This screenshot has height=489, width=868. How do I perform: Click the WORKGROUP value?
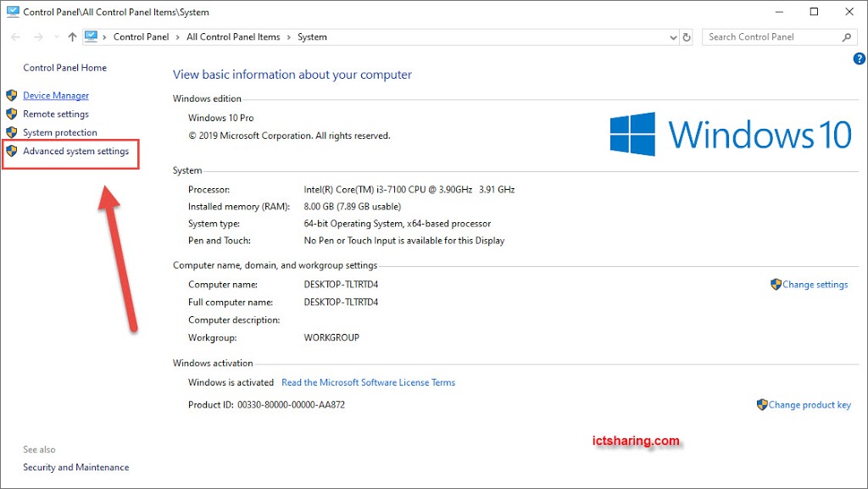[331, 338]
